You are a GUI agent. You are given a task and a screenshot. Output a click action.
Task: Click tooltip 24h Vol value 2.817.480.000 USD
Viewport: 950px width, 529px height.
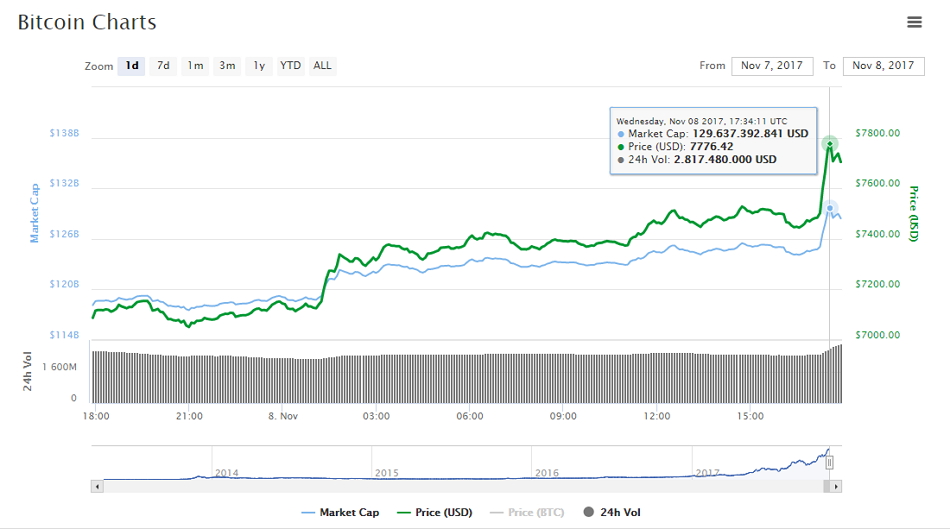coord(725,160)
